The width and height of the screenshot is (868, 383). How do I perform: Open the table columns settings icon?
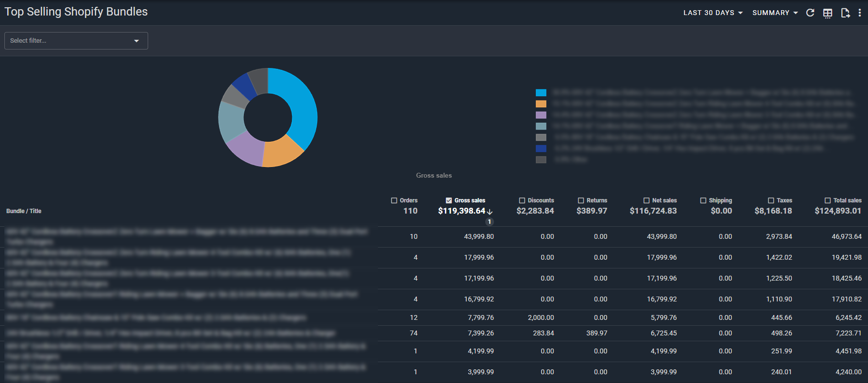(828, 13)
